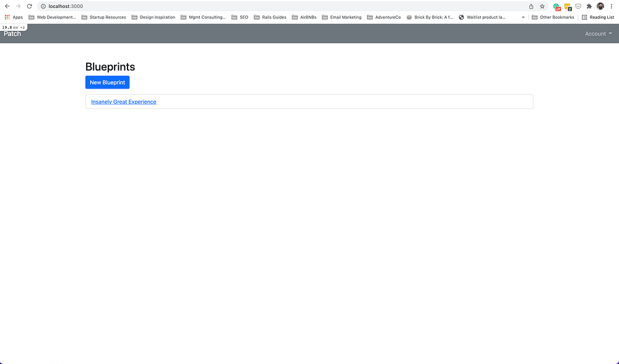Viewport: 619px width, 364px height.
Task: Open the Design Inspiration bookmarks folder
Action: pos(153,17)
